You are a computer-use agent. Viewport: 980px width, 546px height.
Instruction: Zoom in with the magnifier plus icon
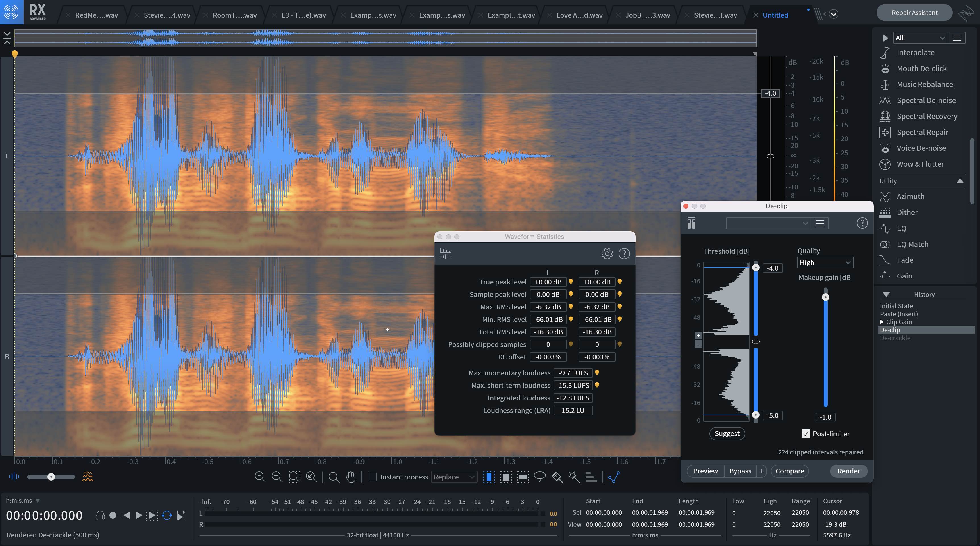point(260,477)
